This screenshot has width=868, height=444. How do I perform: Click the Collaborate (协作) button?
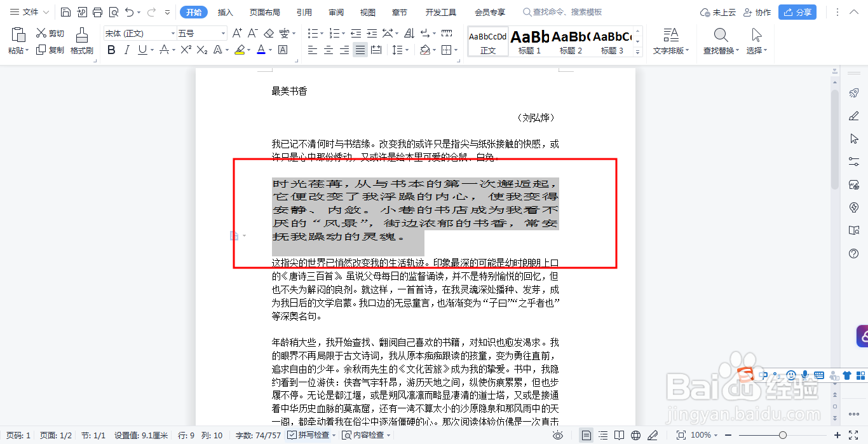coord(757,12)
